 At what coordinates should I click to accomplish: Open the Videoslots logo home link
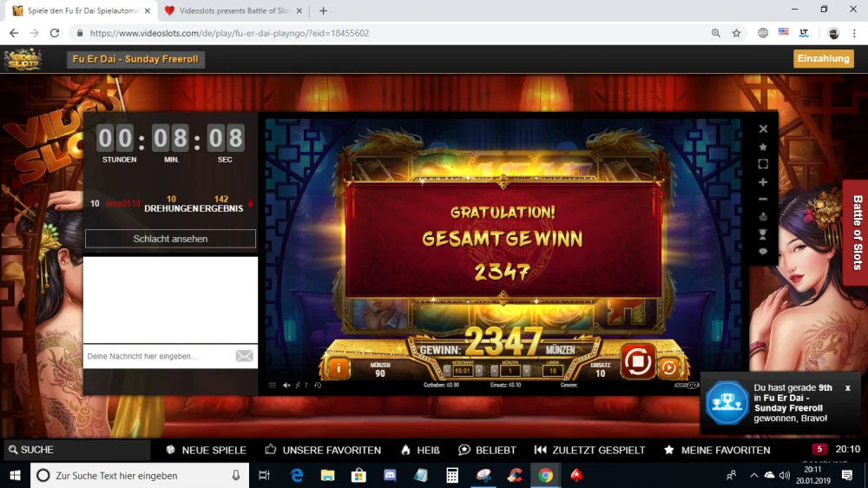(23, 59)
